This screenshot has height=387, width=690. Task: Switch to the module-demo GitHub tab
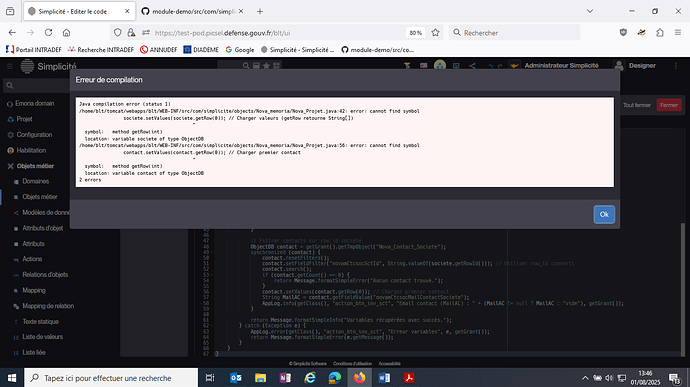pyautogui.click(x=192, y=11)
